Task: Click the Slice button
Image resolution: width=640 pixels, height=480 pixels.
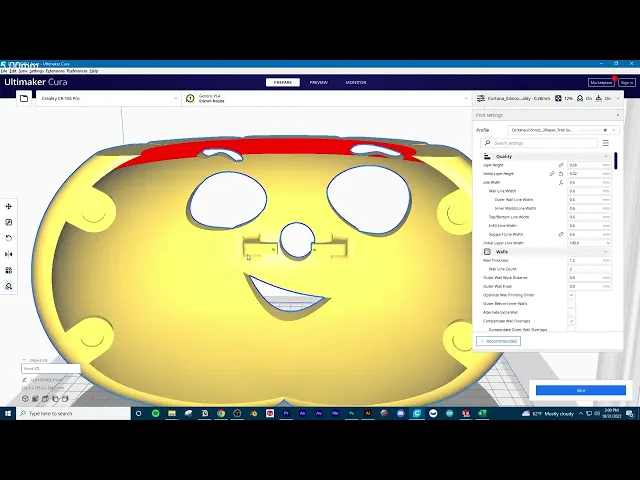Action: coord(581,391)
